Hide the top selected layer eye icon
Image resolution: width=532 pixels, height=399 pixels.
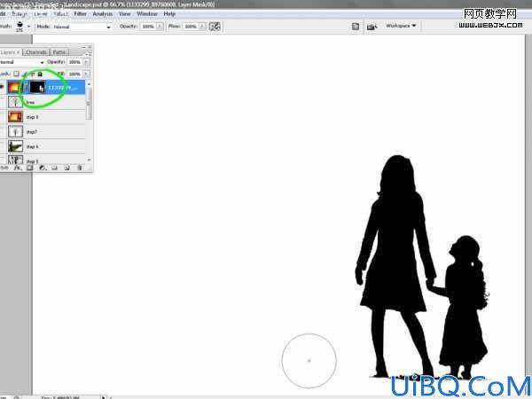point(2,88)
